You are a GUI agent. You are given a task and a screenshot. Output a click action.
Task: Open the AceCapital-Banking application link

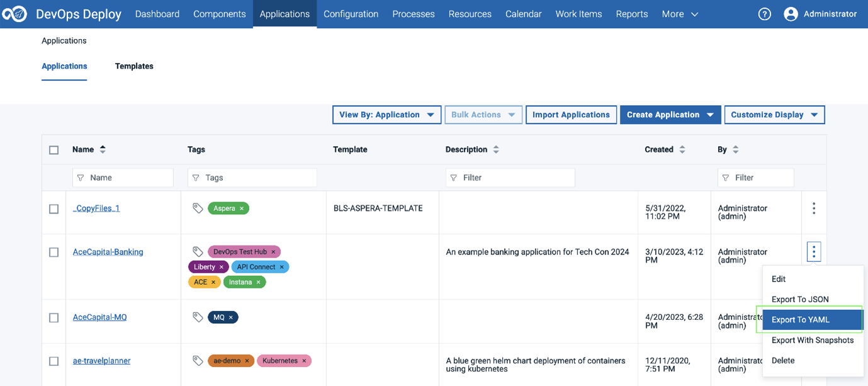point(107,251)
